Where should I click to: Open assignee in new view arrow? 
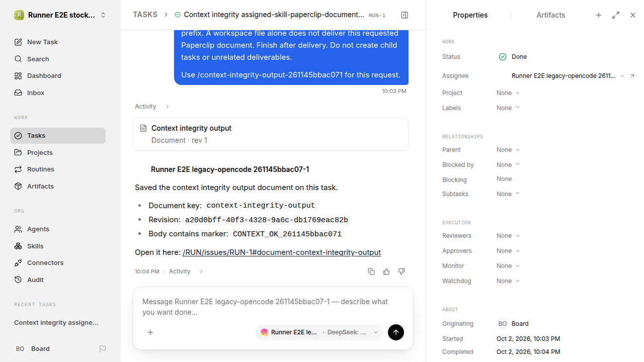point(632,76)
